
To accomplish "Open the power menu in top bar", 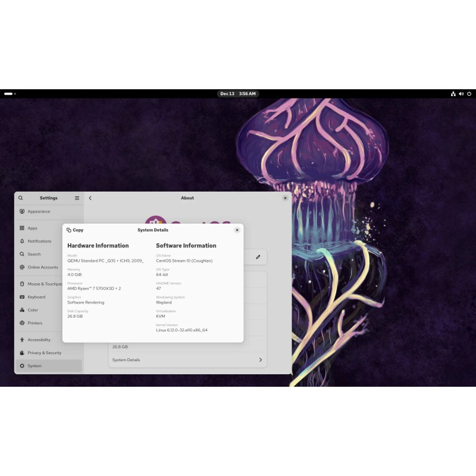I will [x=469, y=93].
